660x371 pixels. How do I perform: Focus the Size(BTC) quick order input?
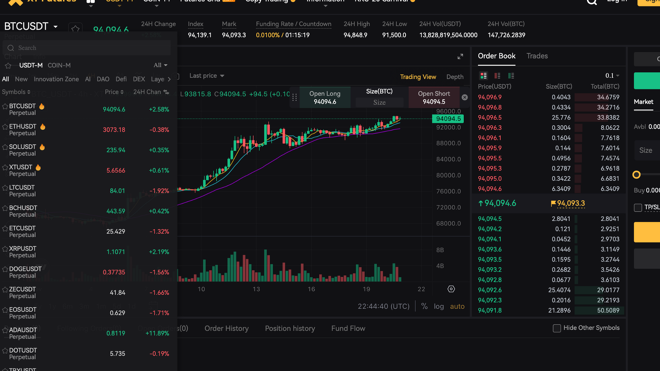(379, 102)
